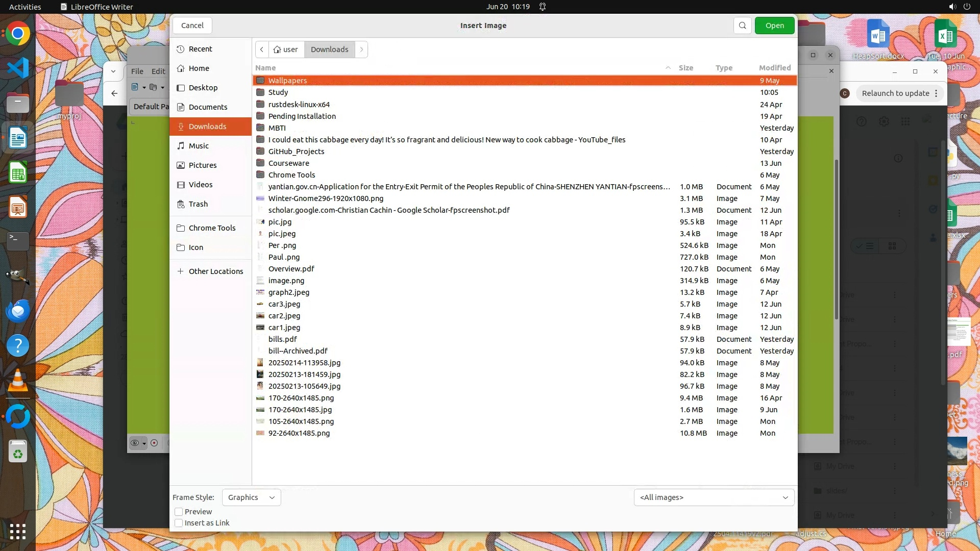The image size is (980, 551).
Task: Click the back arrow in path bar
Action: (262, 49)
